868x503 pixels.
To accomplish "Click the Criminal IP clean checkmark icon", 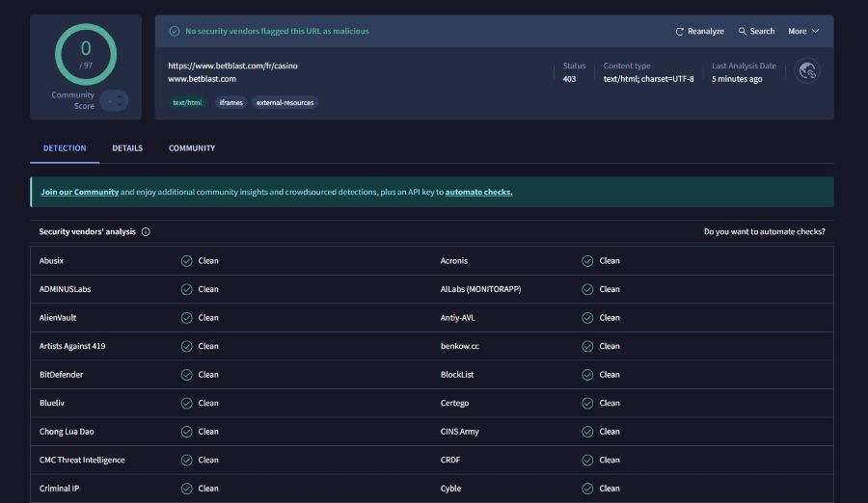I will pyautogui.click(x=186, y=489).
